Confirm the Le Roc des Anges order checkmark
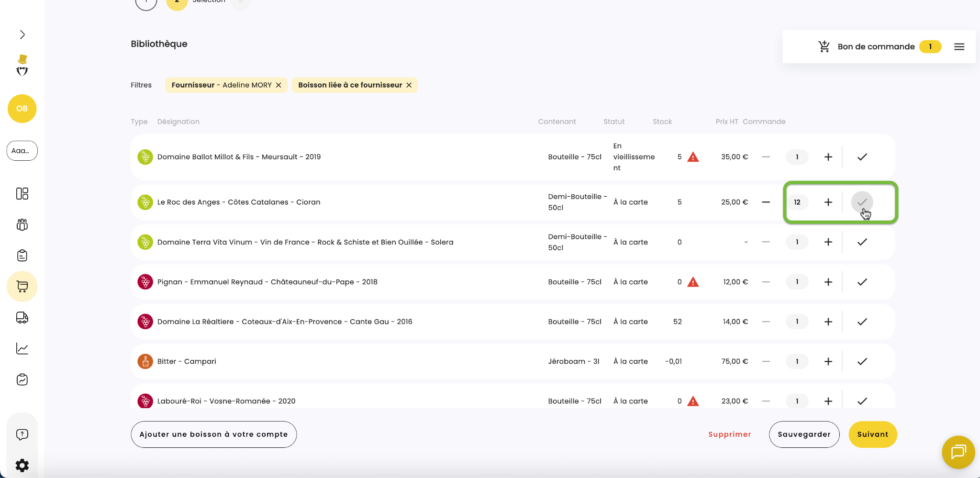This screenshot has height=478, width=980. 862,202
